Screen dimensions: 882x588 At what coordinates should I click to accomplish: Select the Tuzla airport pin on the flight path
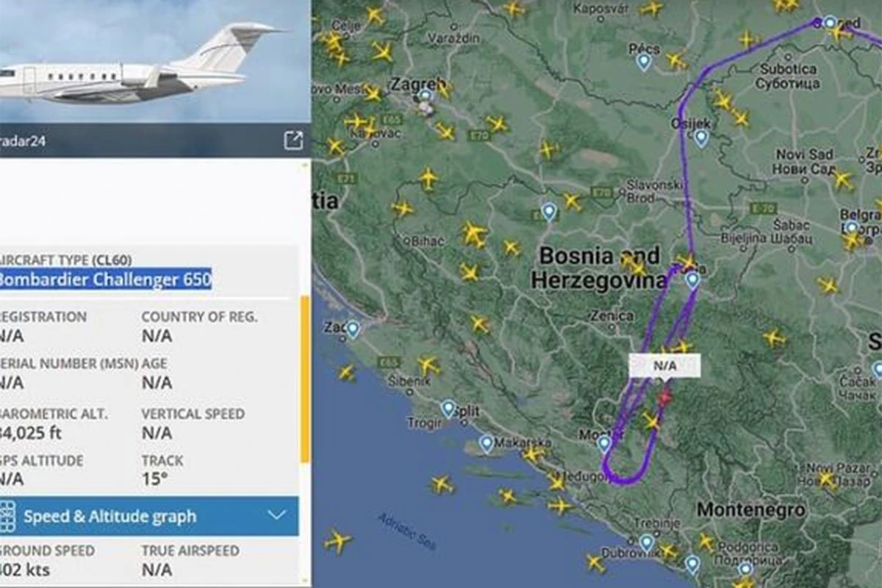point(692,279)
